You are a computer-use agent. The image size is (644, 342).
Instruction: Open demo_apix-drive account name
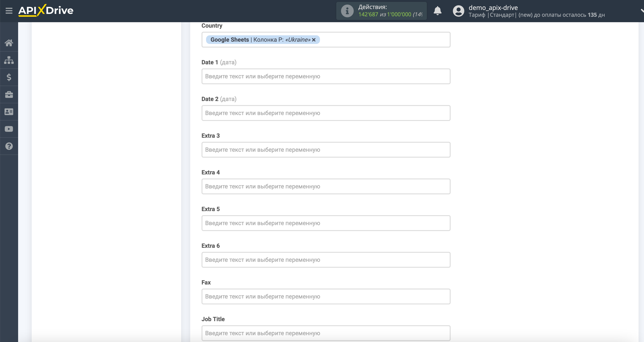[493, 7]
